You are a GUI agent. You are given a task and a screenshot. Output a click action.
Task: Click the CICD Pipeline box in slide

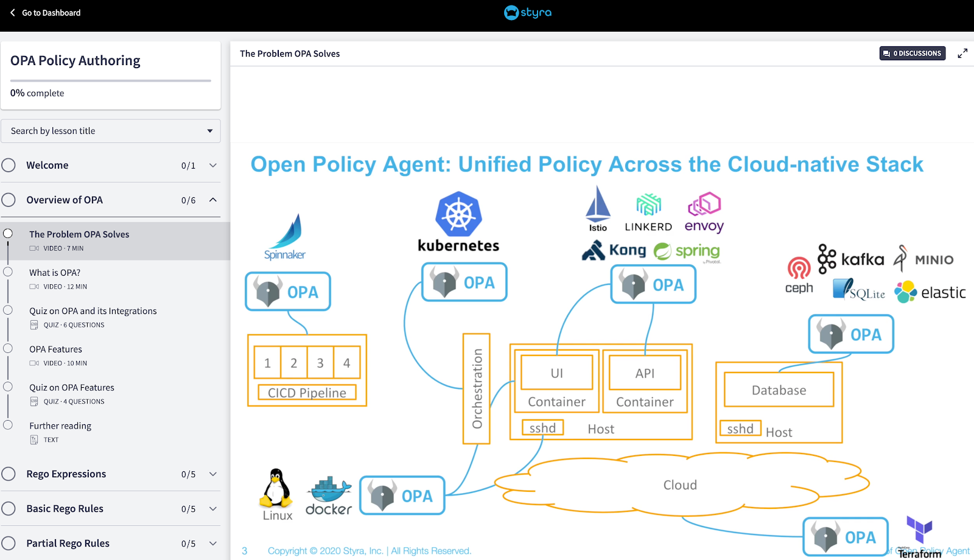[307, 393]
